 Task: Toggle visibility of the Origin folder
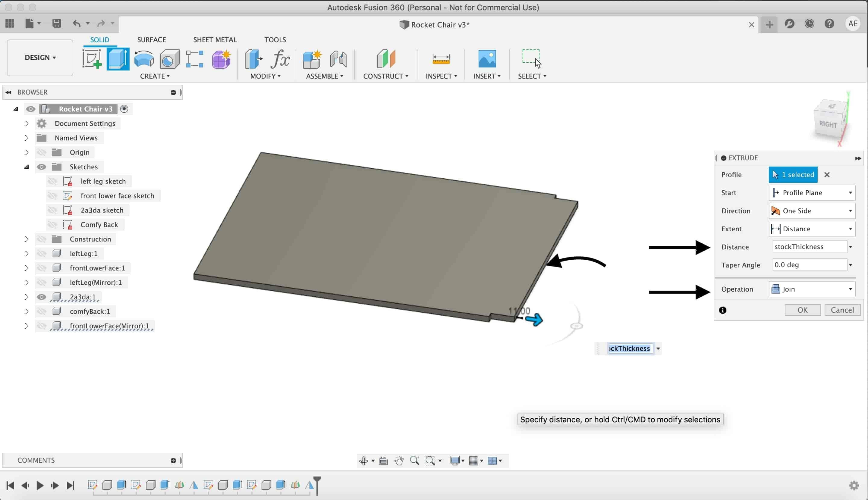42,152
